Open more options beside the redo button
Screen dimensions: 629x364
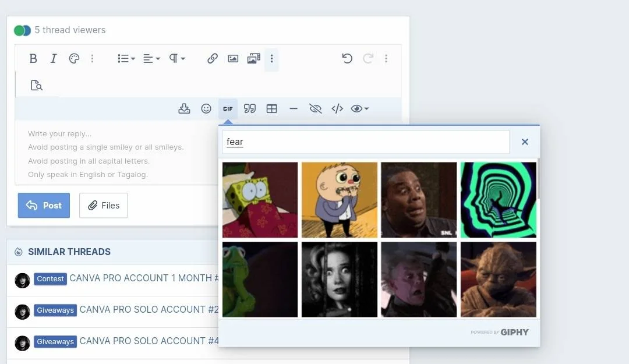pyautogui.click(x=386, y=59)
